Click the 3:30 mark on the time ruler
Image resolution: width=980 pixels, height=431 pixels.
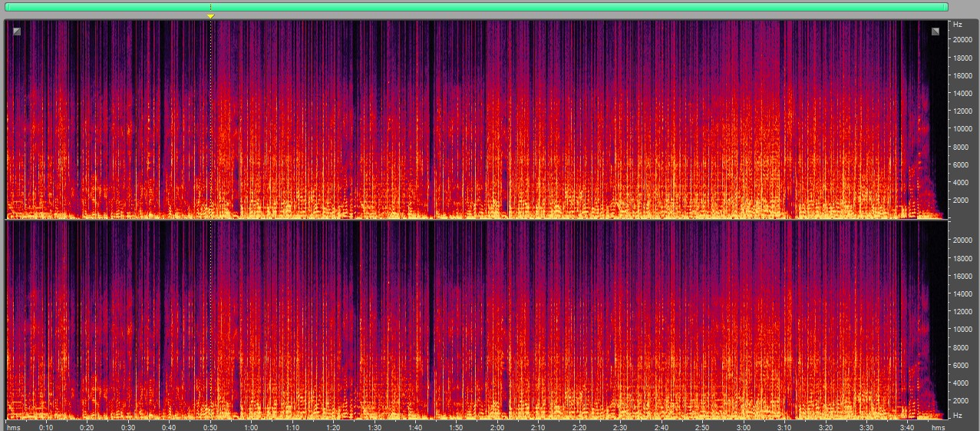point(867,427)
